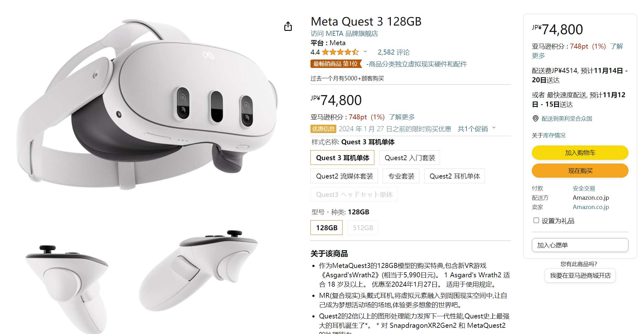Click the share icon above product image
The image size is (644, 334).
click(x=288, y=26)
